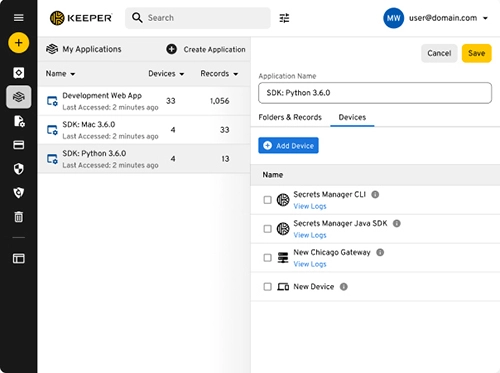
Task: Click the 13 records count
Action: tap(225, 159)
